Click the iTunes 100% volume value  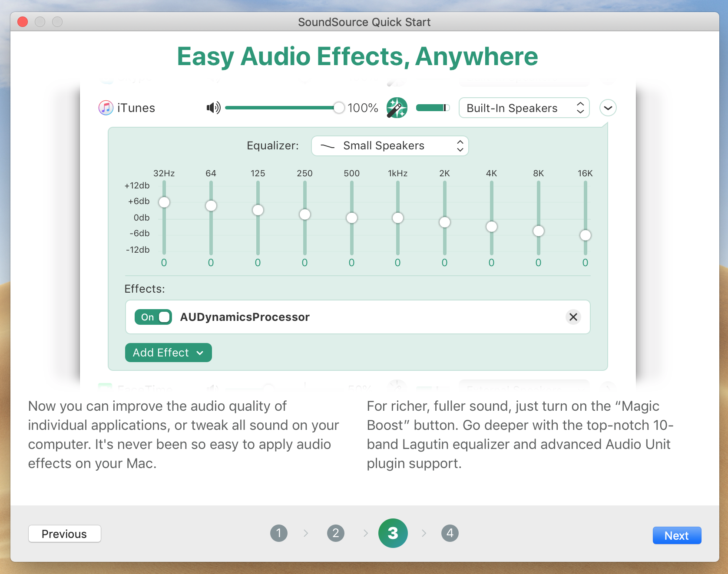click(363, 108)
